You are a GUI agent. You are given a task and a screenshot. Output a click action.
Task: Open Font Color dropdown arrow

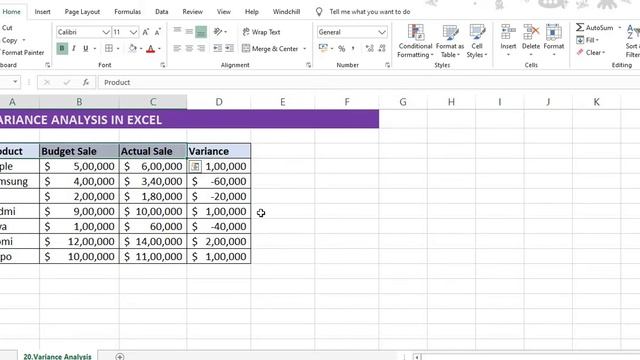[x=159, y=49]
